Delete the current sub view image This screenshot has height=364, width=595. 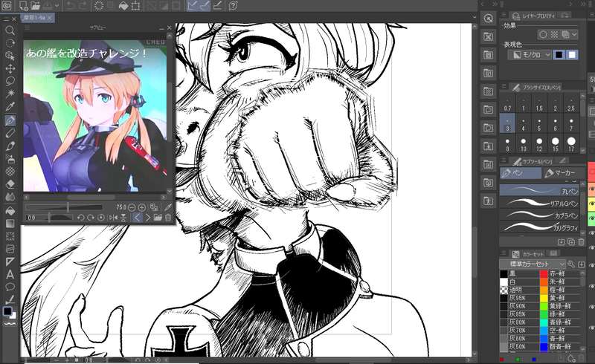click(168, 218)
